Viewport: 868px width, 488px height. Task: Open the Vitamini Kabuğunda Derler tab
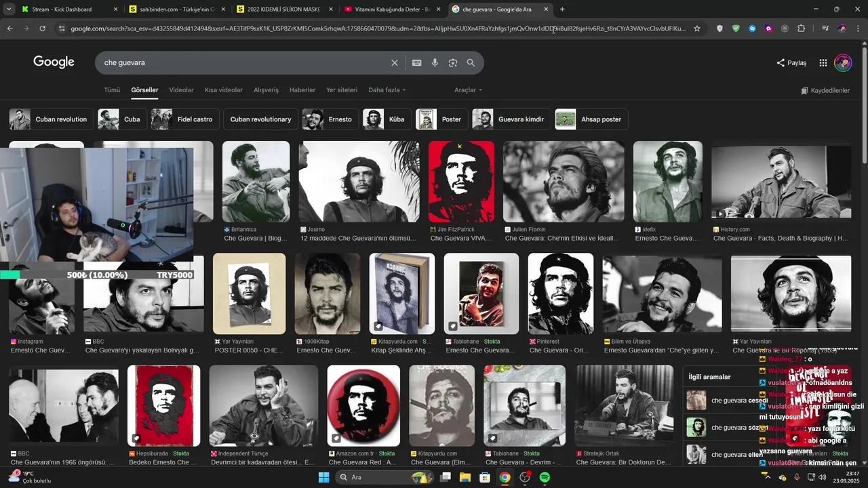tap(392, 9)
